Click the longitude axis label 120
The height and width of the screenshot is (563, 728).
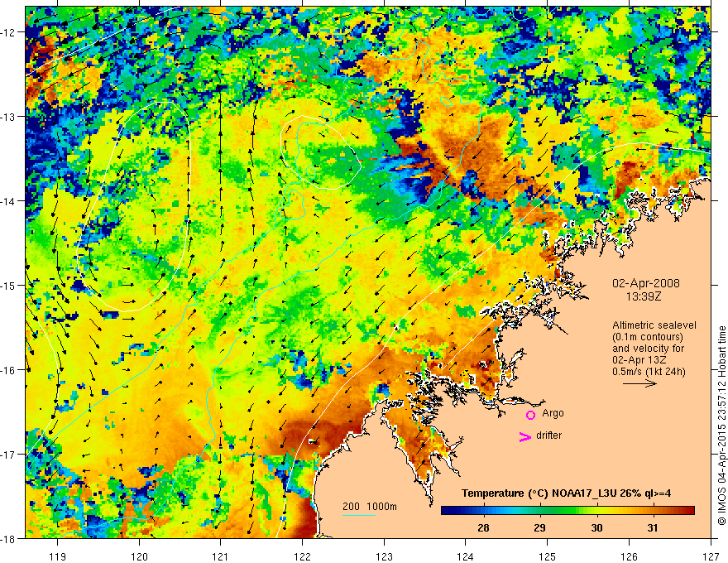[139, 557]
